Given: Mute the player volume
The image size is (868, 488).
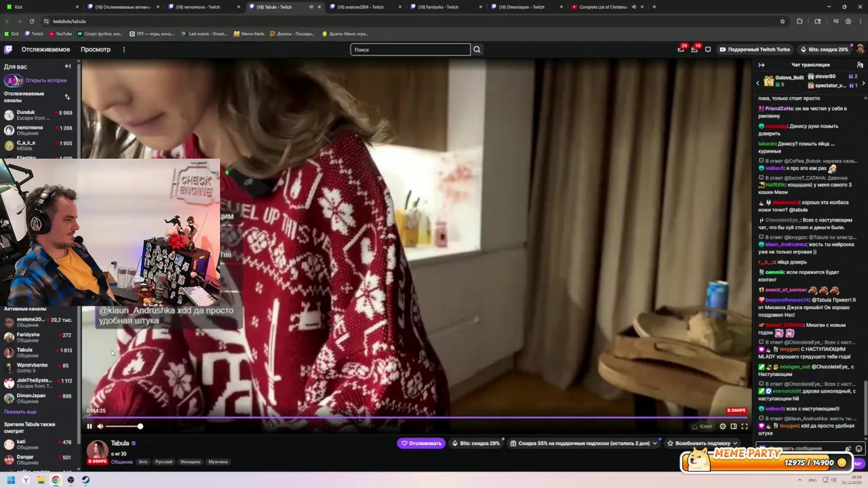Looking at the screenshot, I should click(100, 426).
